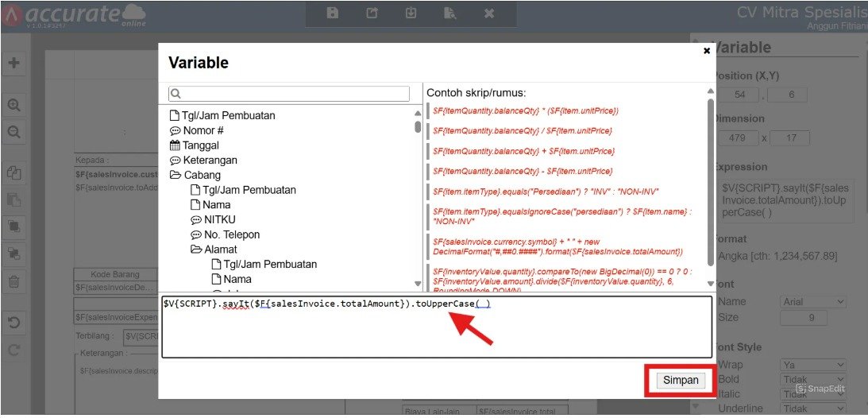Screen dimensions: 868x418
Task: Select NITKU under Cabang
Action: point(213,220)
